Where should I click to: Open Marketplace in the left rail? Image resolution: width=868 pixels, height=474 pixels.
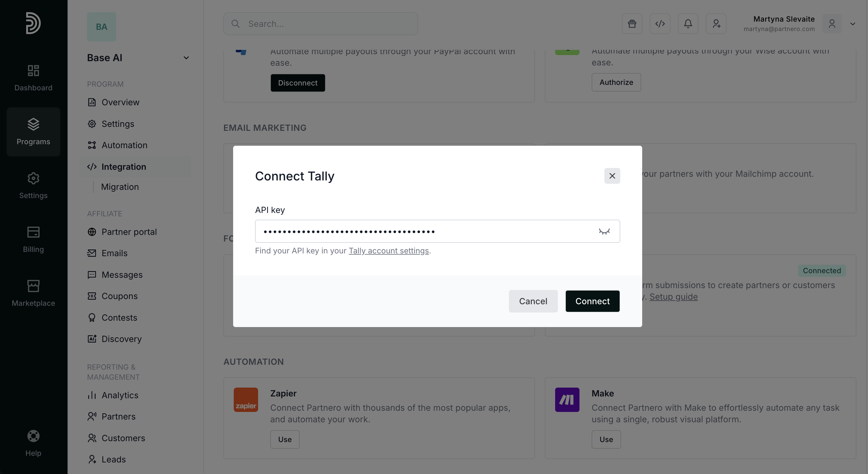(33, 293)
